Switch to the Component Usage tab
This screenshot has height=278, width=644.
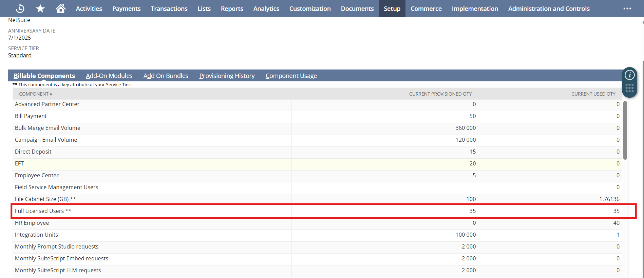point(291,76)
